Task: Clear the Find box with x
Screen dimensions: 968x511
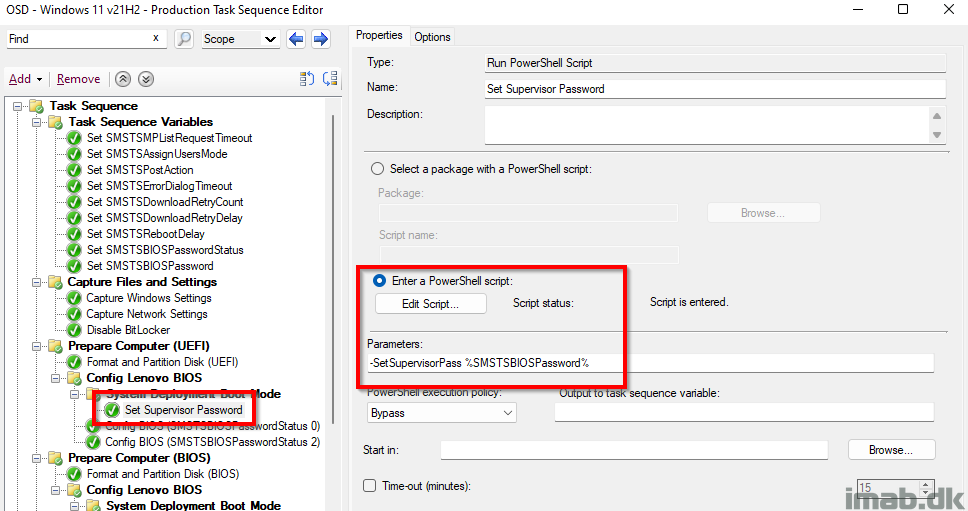Action: 156,38
